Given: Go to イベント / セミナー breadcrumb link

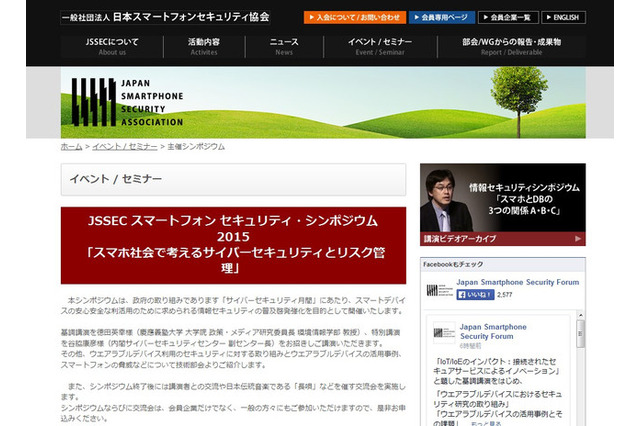Looking at the screenshot, I should pos(124,146).
